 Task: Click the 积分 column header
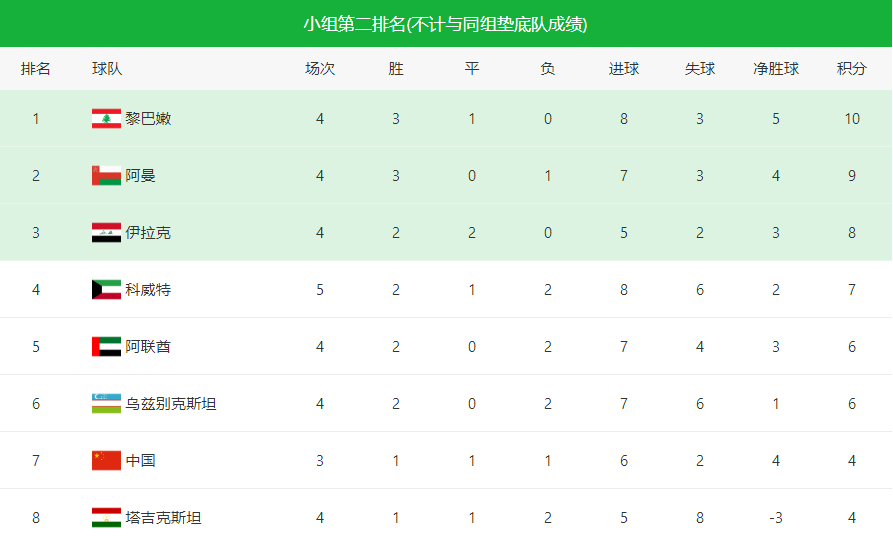(x=852, y=69)
